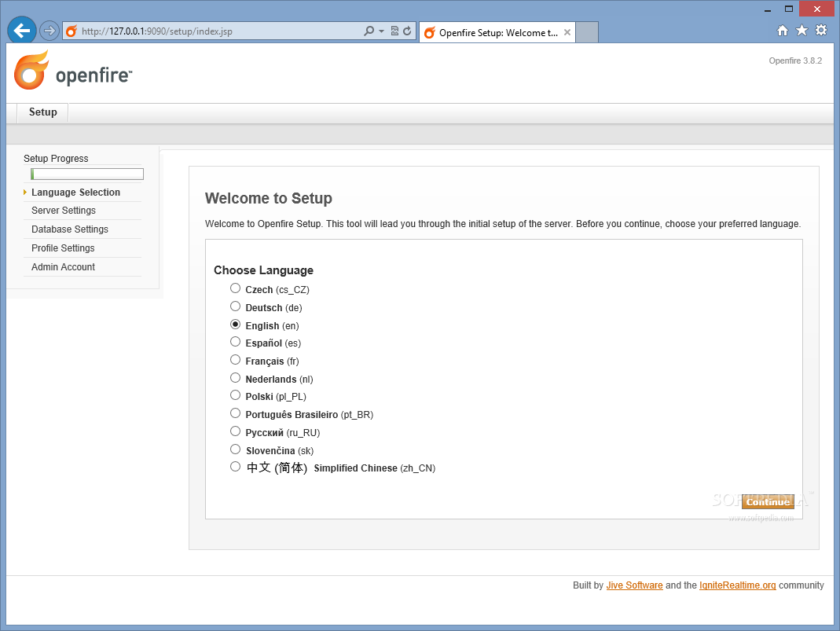Screen dimensions: 840x631
Task: Click the Openfire flame logo
Action: coord(31,70)
